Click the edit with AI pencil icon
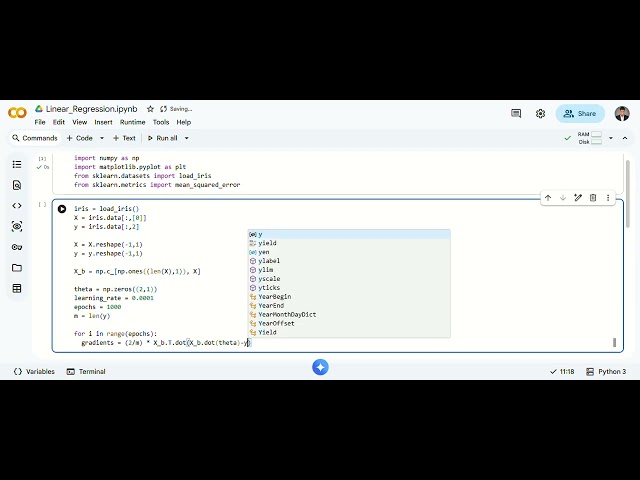640x480 pixels. [578, 198]
